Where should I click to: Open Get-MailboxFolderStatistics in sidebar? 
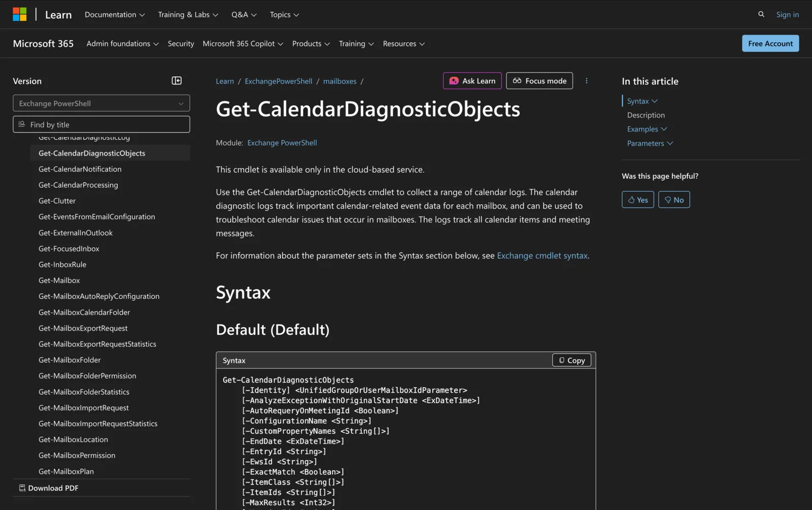(84, 392)
